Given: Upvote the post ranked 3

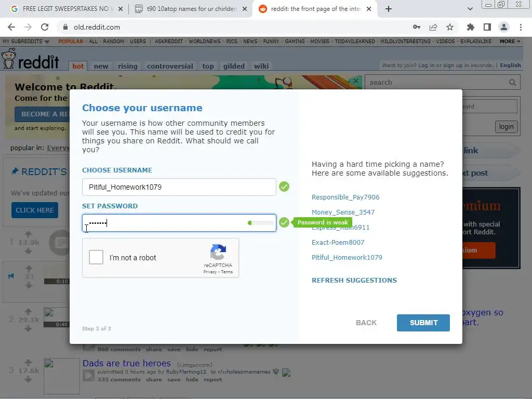Looking at the screenshot, I should tap(28, 362).
